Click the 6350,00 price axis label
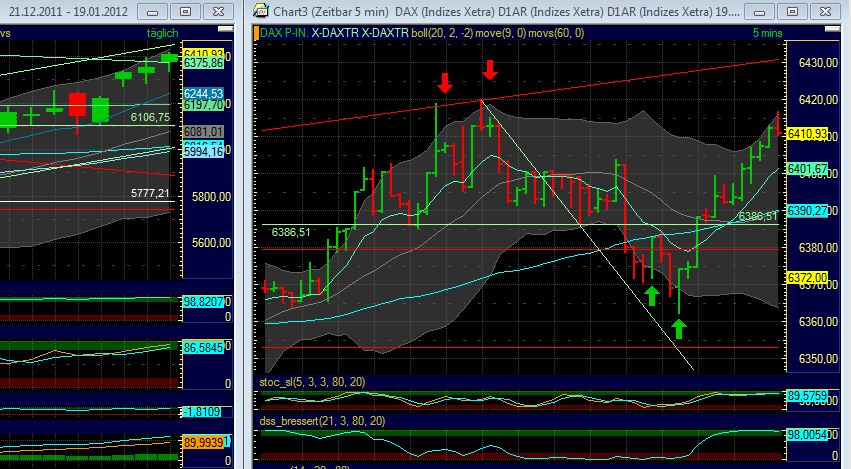The image size is (851, 469). (x=818, y=359)
